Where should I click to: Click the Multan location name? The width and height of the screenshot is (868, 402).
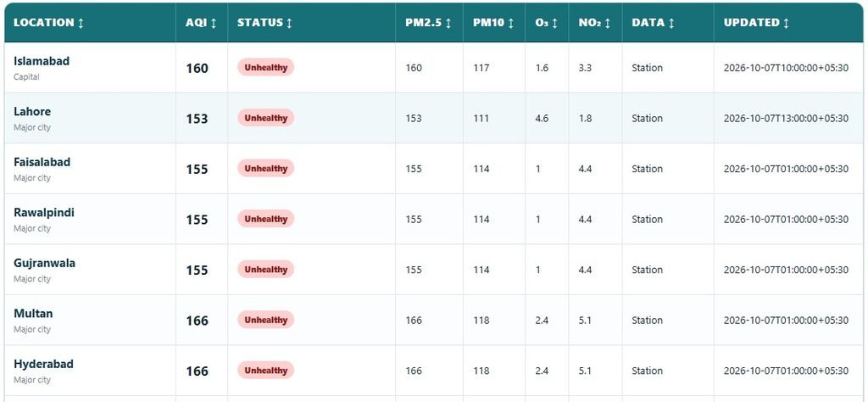point(33,314)
